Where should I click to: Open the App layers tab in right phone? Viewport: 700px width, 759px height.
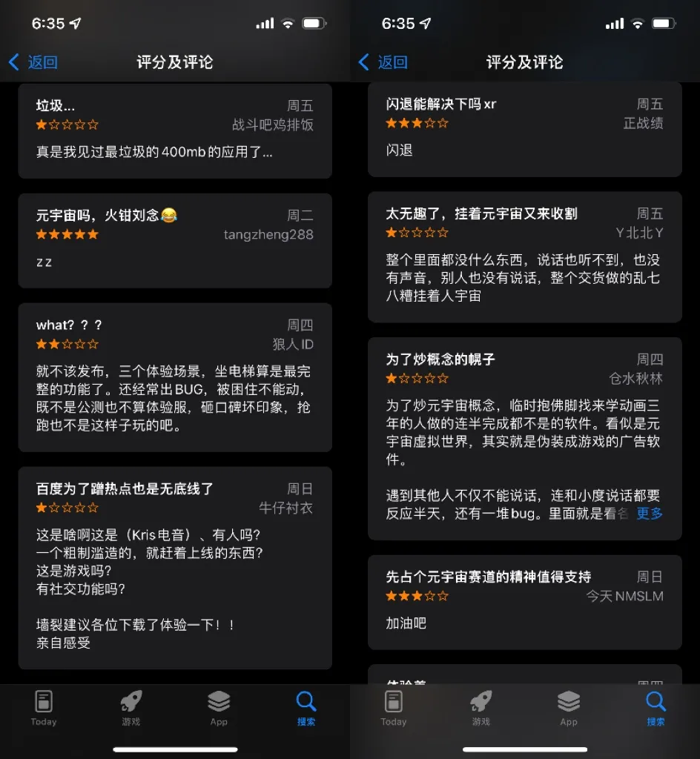point(569,708)
